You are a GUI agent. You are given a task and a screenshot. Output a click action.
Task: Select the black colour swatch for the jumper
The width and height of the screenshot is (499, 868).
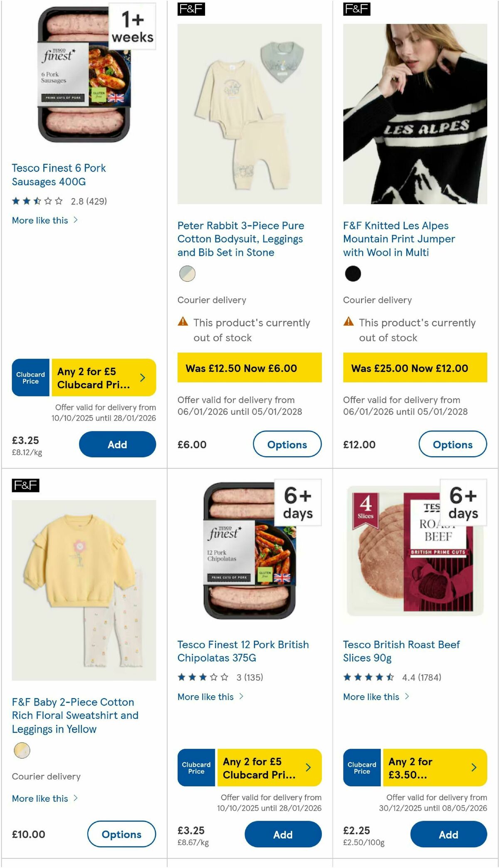(353, 274)
